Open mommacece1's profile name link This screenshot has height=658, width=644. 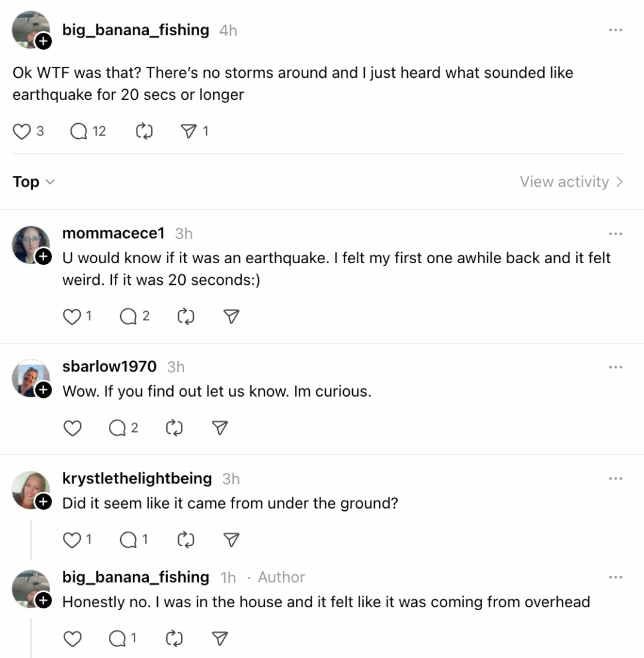(x=112, y=233)
